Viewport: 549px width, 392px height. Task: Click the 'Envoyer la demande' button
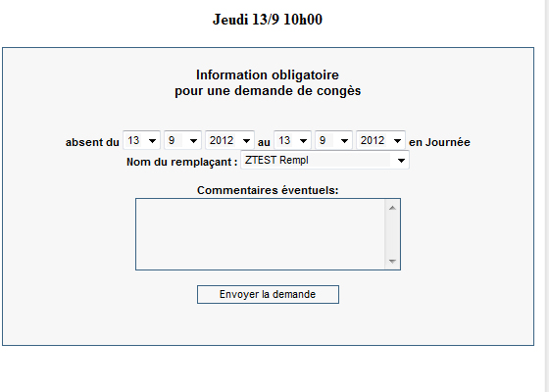[x=268, y=294]
